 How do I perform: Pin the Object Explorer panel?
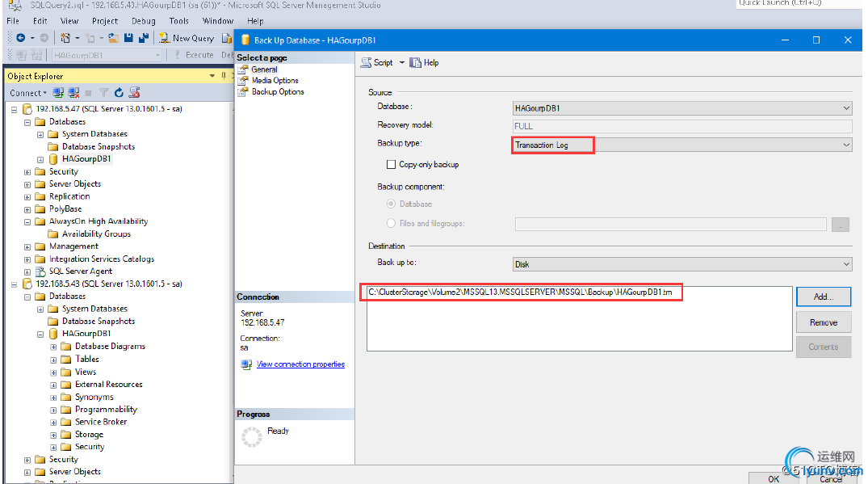[x=224, y=76]
